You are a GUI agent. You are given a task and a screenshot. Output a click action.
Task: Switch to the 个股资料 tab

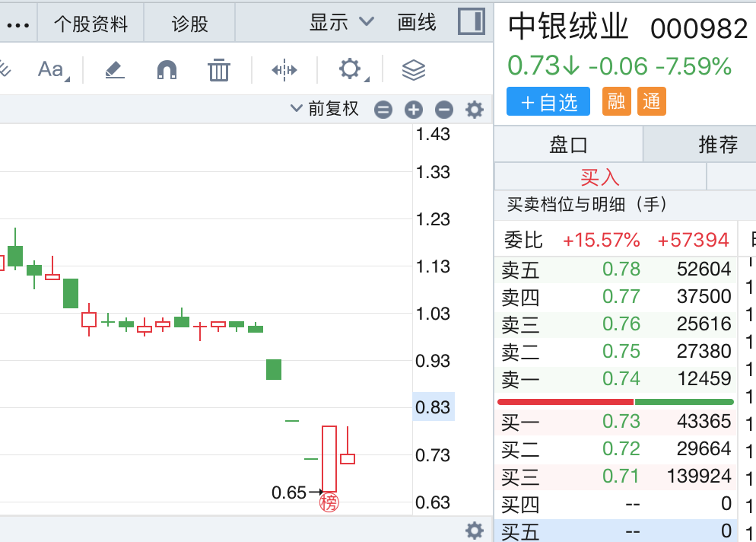pyautogui.click(x=91, y=24)
